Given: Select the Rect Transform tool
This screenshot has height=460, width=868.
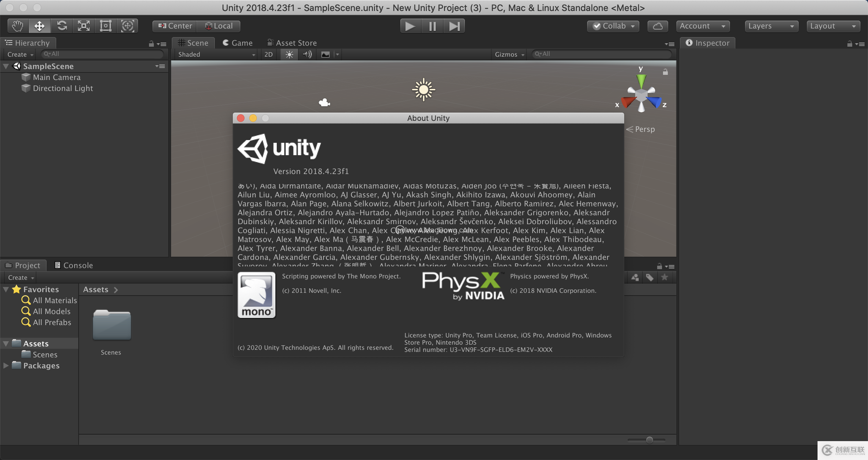Looking at the screenshot, I should click(x=105, y=26).
